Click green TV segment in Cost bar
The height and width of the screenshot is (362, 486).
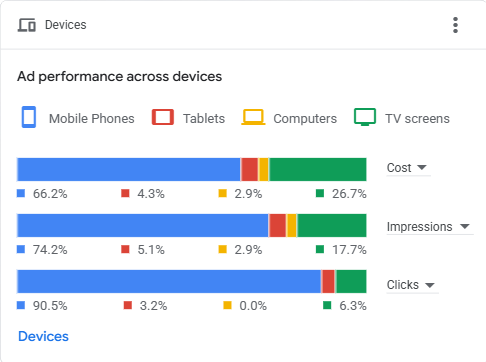[318, 170]
